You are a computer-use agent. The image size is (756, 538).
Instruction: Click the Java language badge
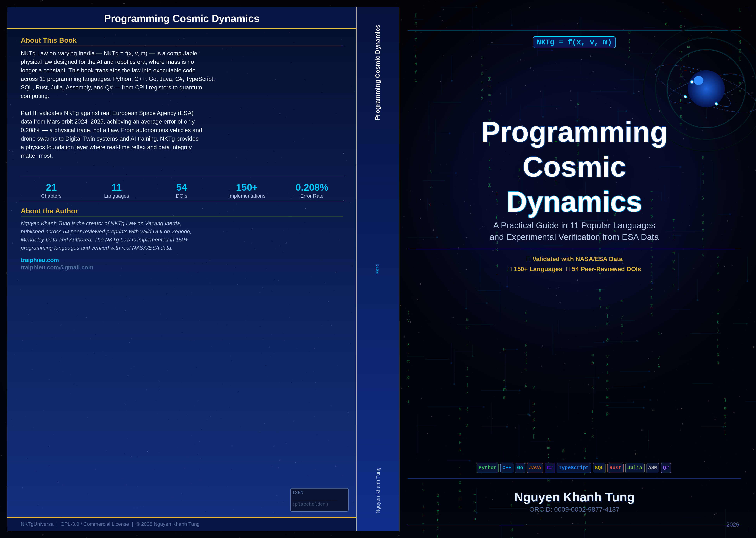535,468
